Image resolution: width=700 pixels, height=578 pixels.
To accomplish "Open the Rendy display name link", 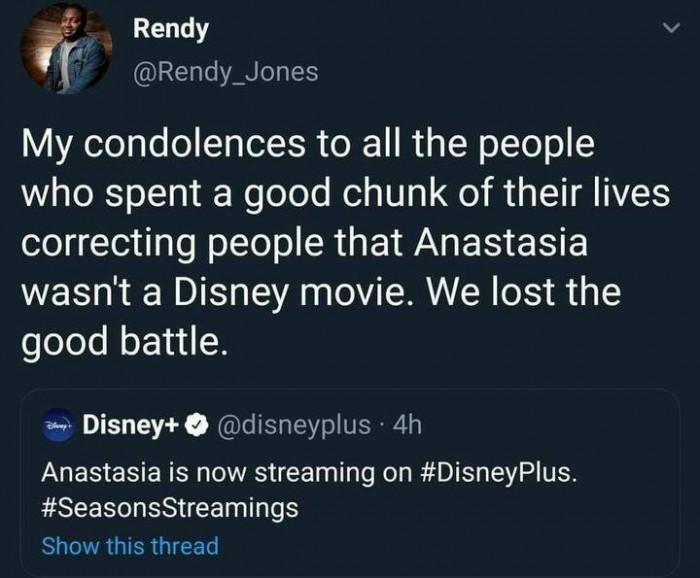I will pyautogui.click(x=171, y=29).
